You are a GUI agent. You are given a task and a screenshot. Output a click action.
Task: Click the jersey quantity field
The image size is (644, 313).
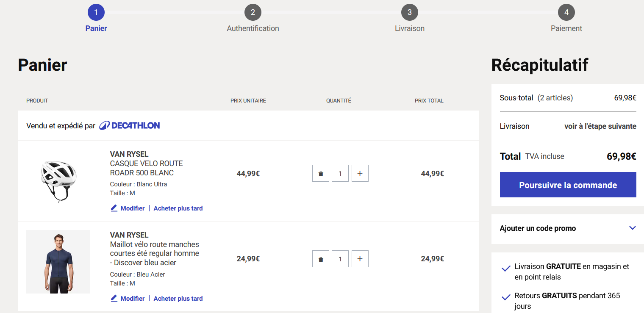[x=340, y=259]
